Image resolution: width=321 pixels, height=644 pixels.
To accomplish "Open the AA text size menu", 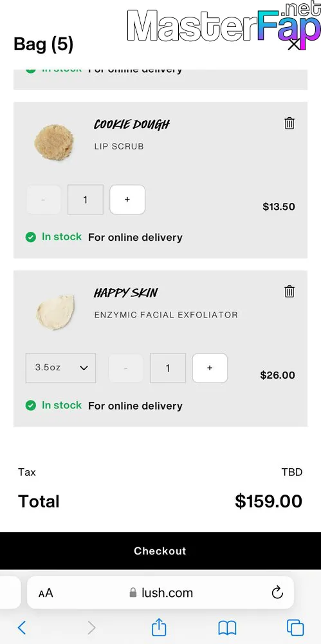I will click(46, 593).
